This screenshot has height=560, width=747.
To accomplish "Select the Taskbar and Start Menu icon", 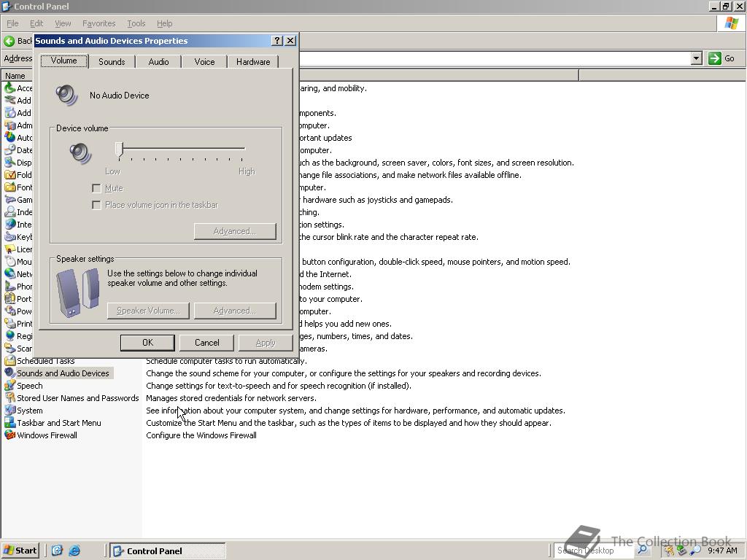I will tap(10, 422).
